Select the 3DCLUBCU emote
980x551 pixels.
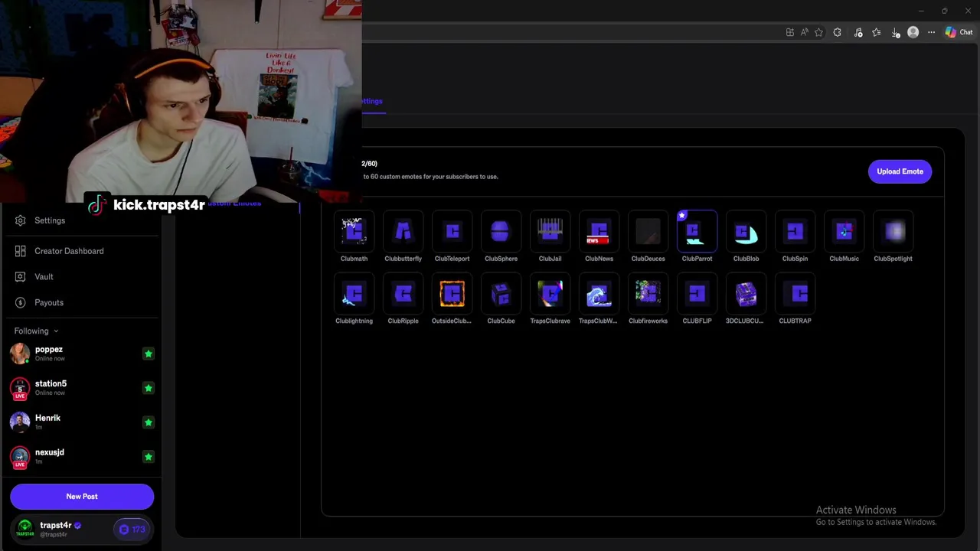[746, 295]
